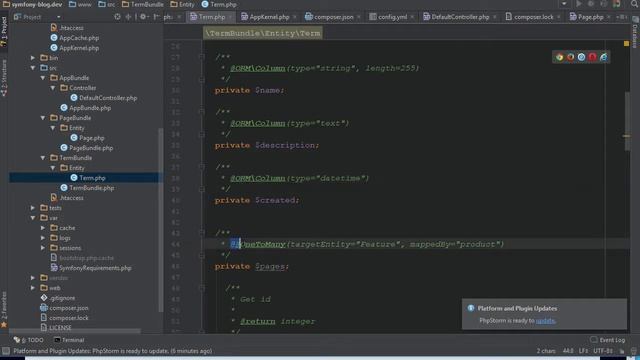Show hidden editor tabs list
This screenshot has height=360, width=640.
tap(622, 17)
